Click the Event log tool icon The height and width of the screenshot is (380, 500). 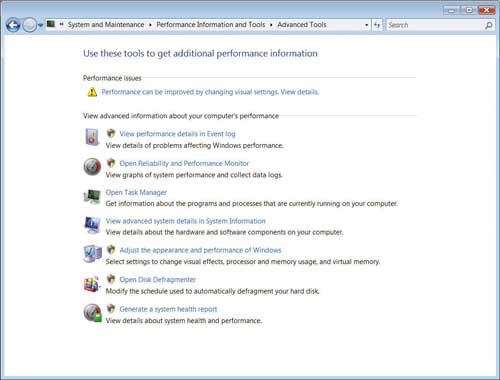coord(92,137)
